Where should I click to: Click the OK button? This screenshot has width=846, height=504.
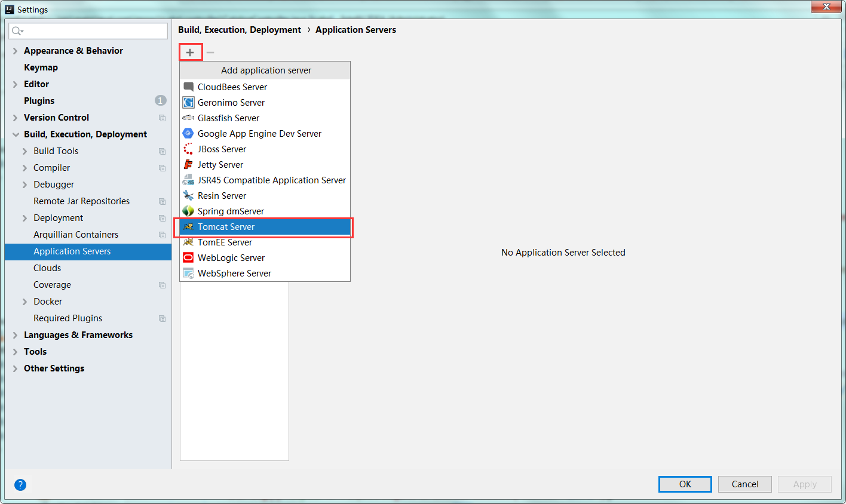685,484
